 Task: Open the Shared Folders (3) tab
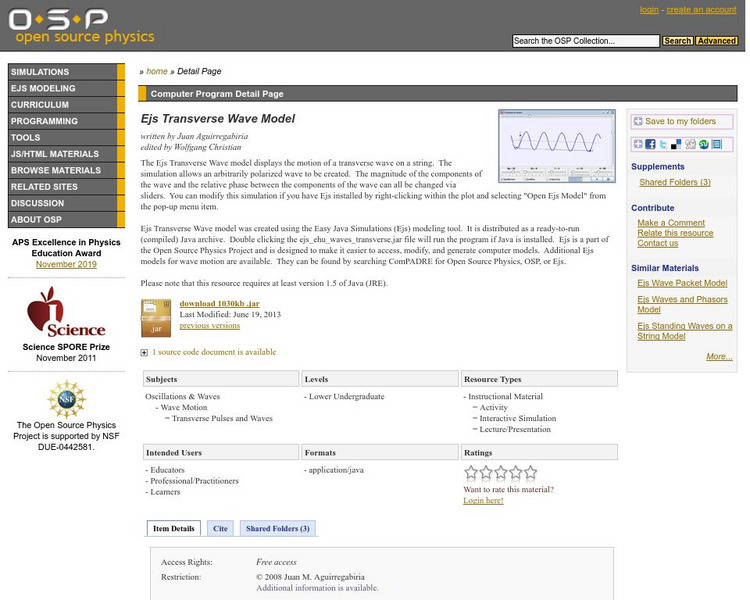tap(277, 528)
